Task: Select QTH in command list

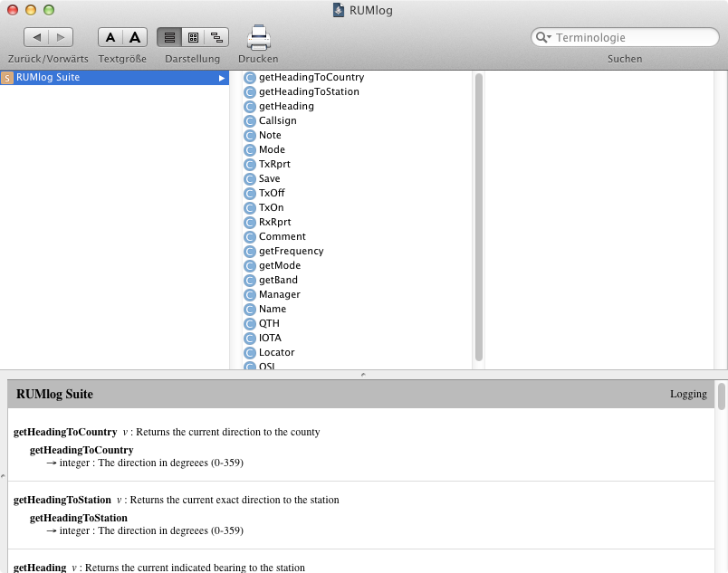Action: tap(269, 323)
